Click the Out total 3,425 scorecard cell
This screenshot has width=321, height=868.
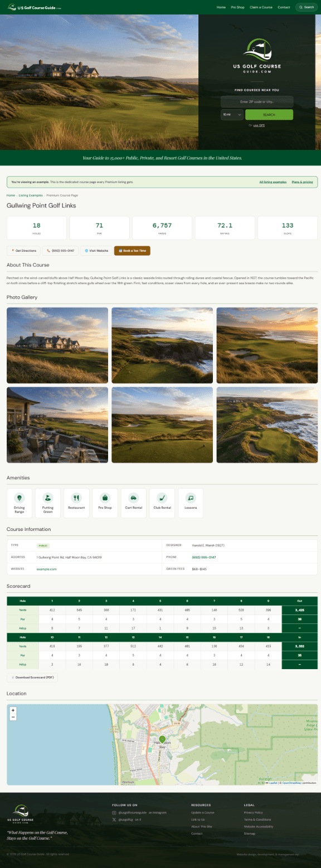point(300,610)
